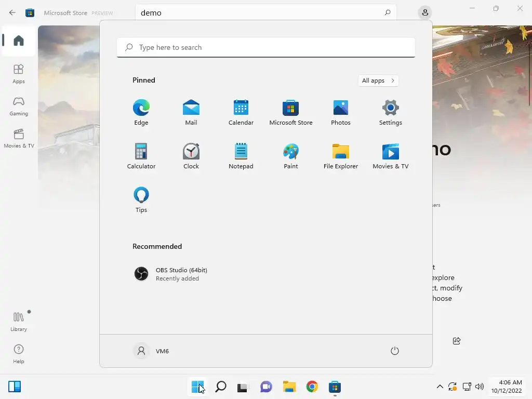Show hidden system tray icons
This screenshot has height=399, width=532.
(x=440, y=387)
